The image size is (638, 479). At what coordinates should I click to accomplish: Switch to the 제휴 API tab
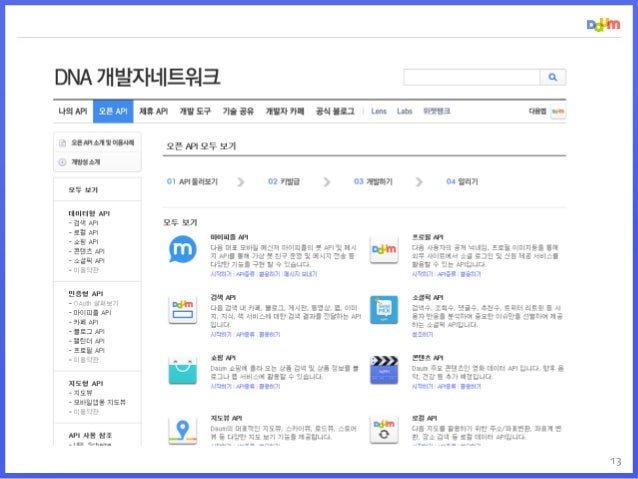(153, 111)
